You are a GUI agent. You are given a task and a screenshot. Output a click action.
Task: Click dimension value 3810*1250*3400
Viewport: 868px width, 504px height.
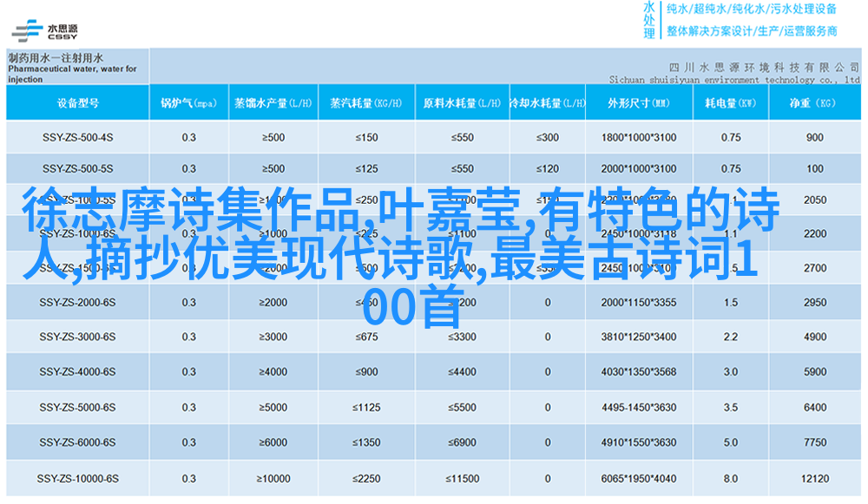click(x=639, y=337)
